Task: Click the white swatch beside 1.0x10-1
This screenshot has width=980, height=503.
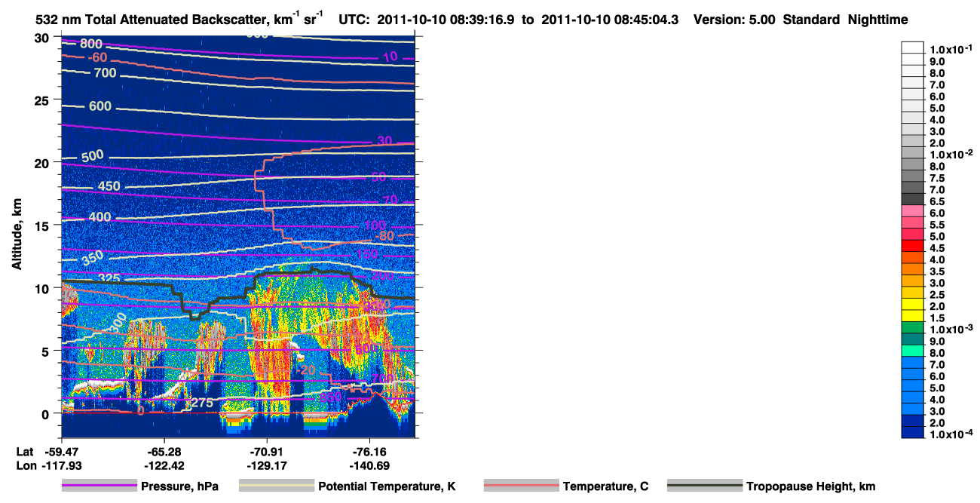Action: coord(913,48)
